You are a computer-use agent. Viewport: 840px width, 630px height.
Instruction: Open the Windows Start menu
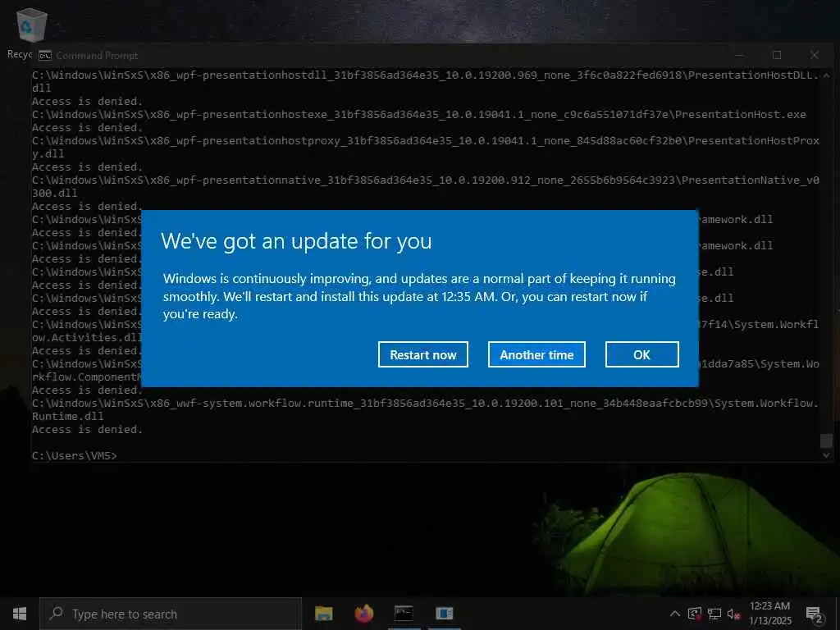[x=20, y=614]
